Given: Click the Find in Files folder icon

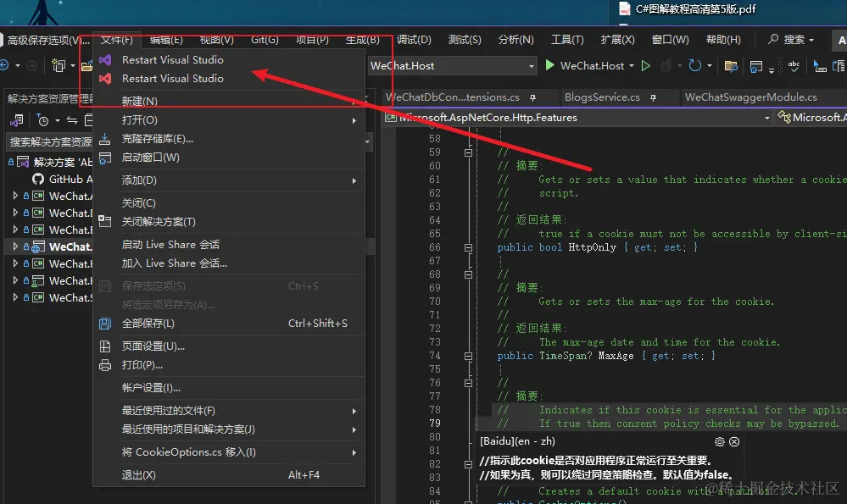Looking at the screenshot, I should [x=731, y=66].
